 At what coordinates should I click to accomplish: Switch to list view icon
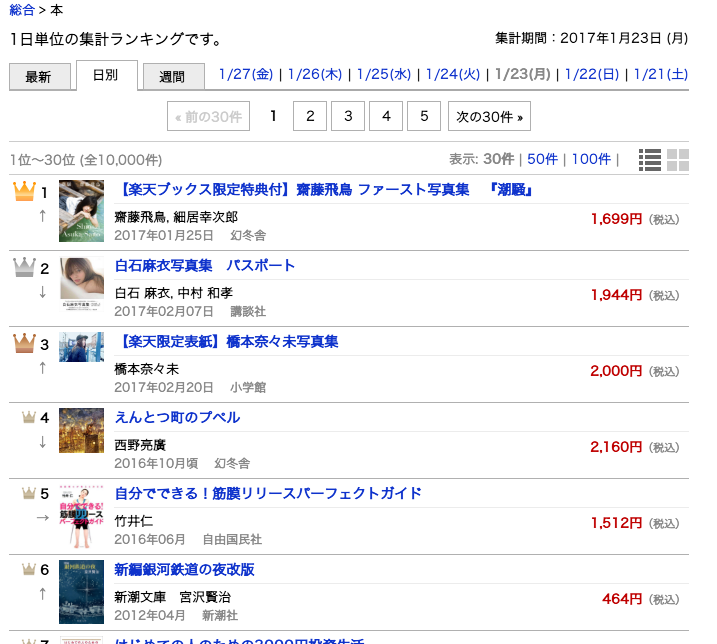(650, 160)
